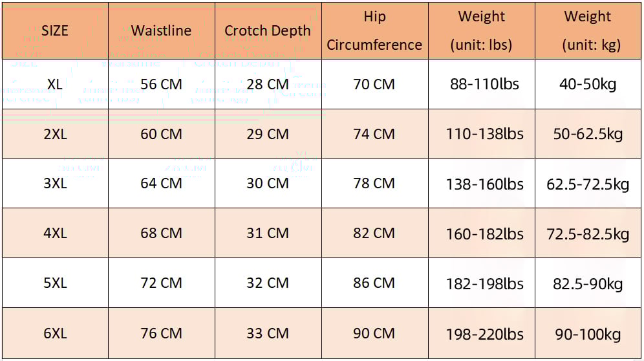Click the 68 CM waistline value
The width and height of the screenshot is (644, 361).
[162, 234]
